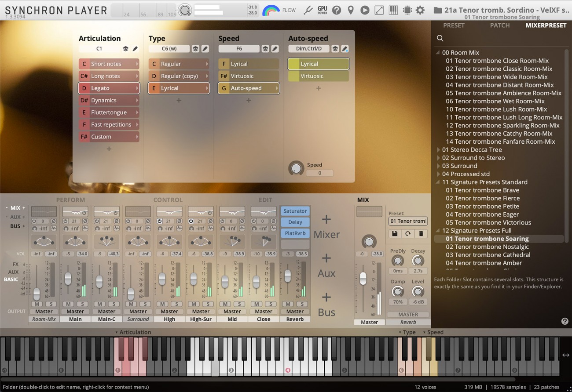Adjust the Reverb channel fader
Viewport: 572px width, 392px height.
(x=288, y=276)
